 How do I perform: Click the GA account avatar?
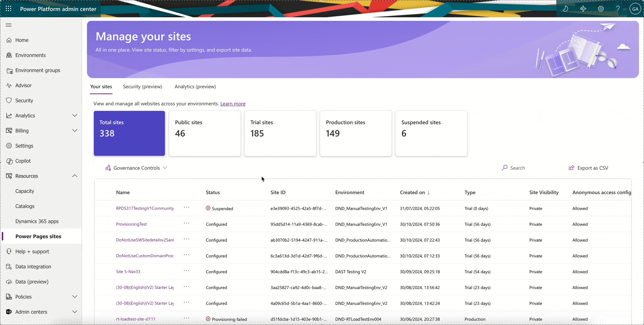[635, 9]
